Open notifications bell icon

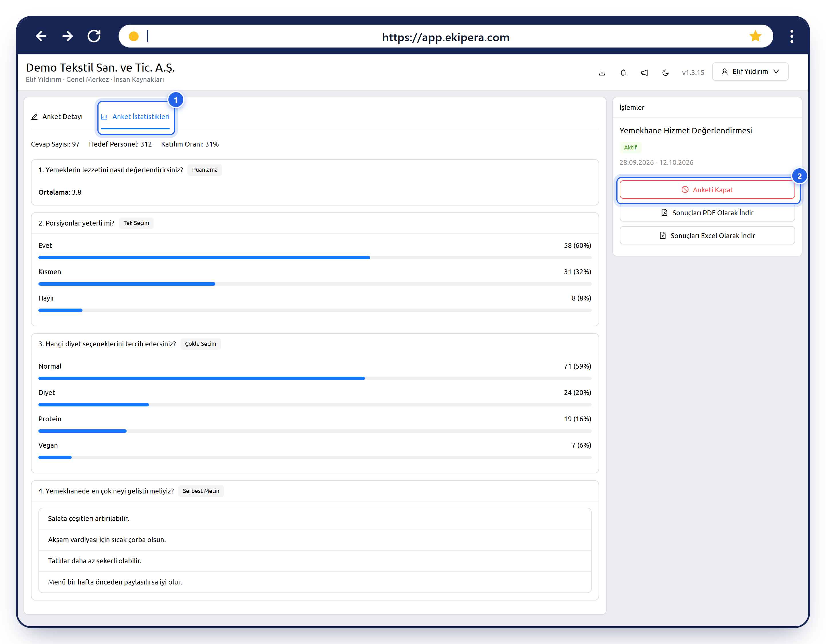point(623,73)
